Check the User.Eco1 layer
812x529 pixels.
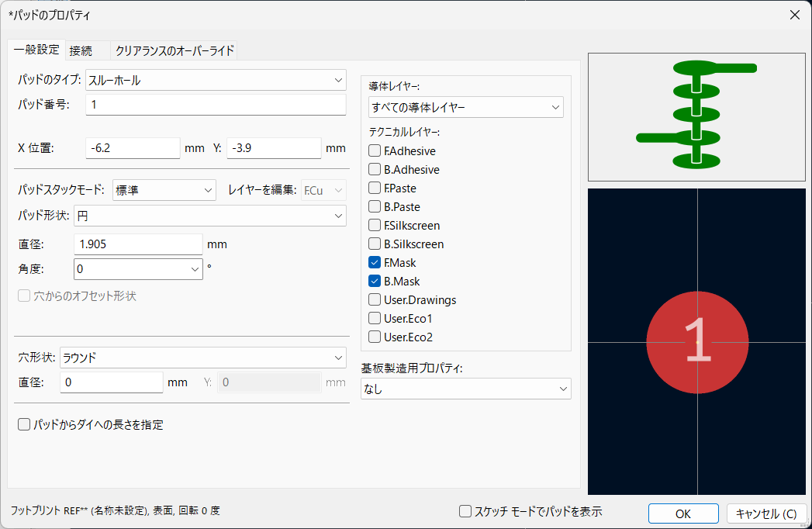click(375, 319)
